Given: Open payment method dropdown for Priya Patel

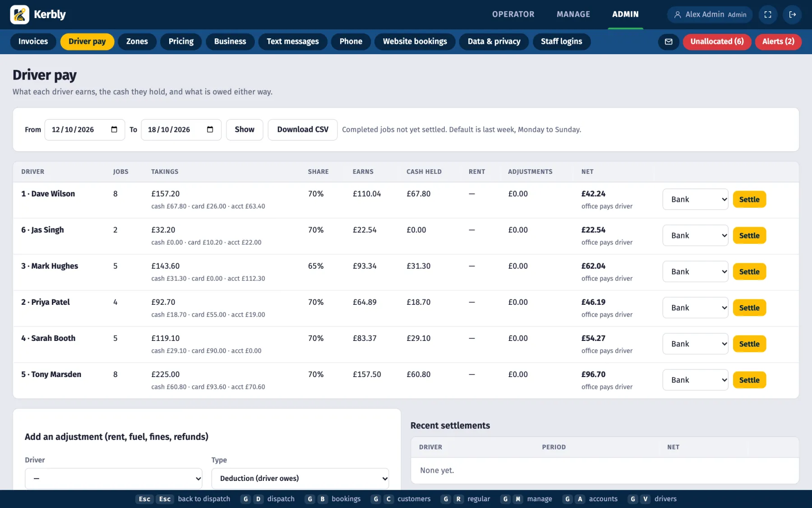Looking at the screenshot, I should coord(695,308).
